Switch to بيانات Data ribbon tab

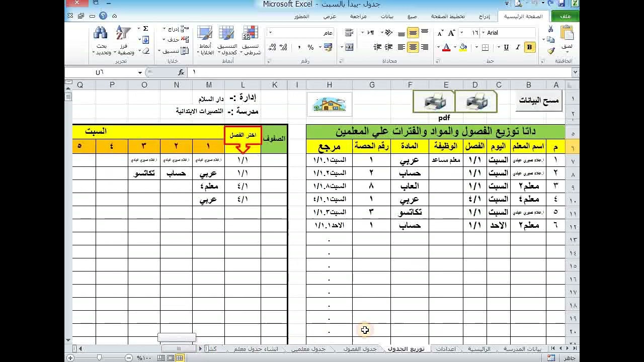tap(387, 17)
